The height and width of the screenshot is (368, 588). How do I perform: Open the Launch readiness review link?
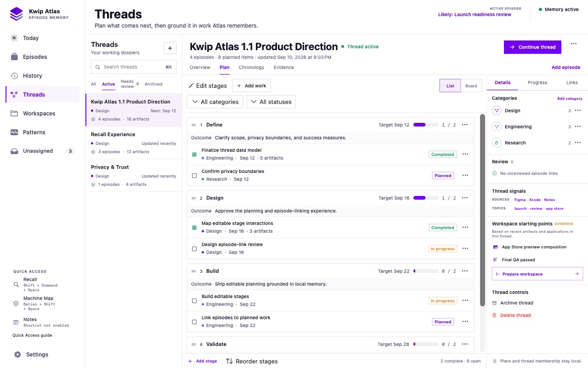pos(475,14)
